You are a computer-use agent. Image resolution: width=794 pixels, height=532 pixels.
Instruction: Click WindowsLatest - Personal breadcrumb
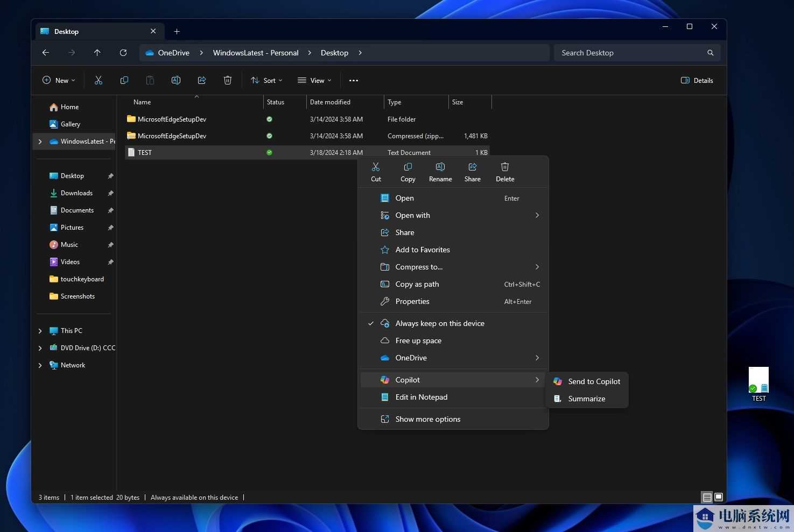256,53
